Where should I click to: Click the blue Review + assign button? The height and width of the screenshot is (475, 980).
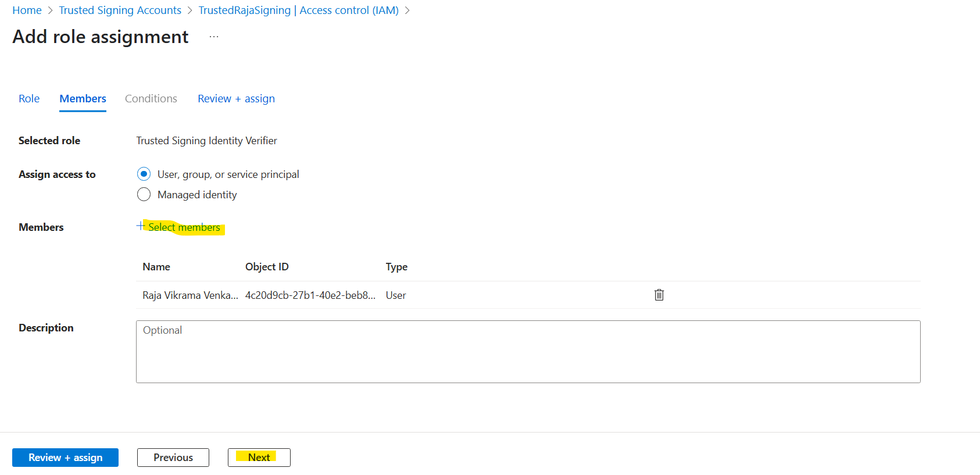[65, 458]
